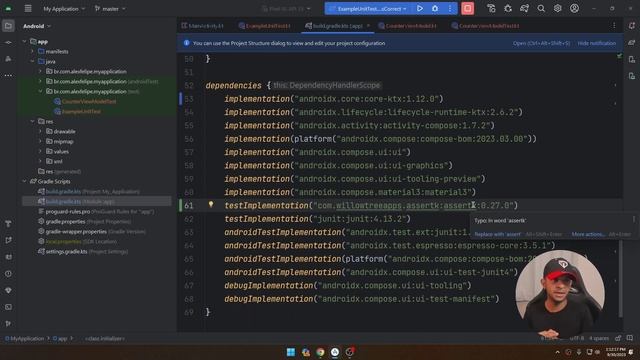Image resolution: width=640 pixels, height=360 pixels.
Task: Debug the selected configuration
Action: pos(435,9)
